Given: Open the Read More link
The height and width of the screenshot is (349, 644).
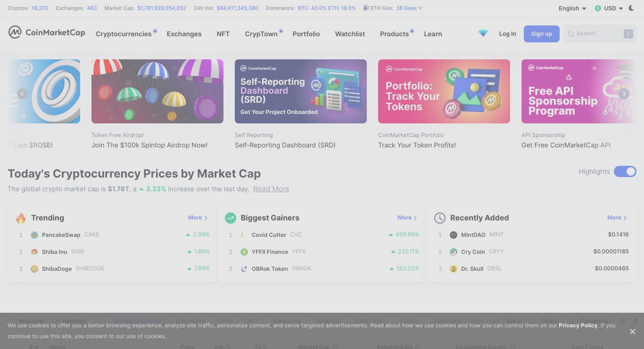Looking at the screenshot, I should 271,189.
